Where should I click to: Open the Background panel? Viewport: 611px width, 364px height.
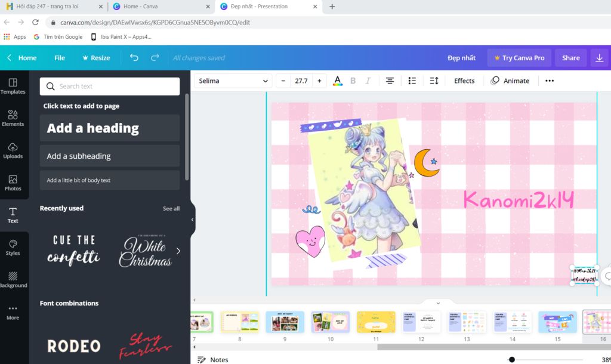coord(13,280)
